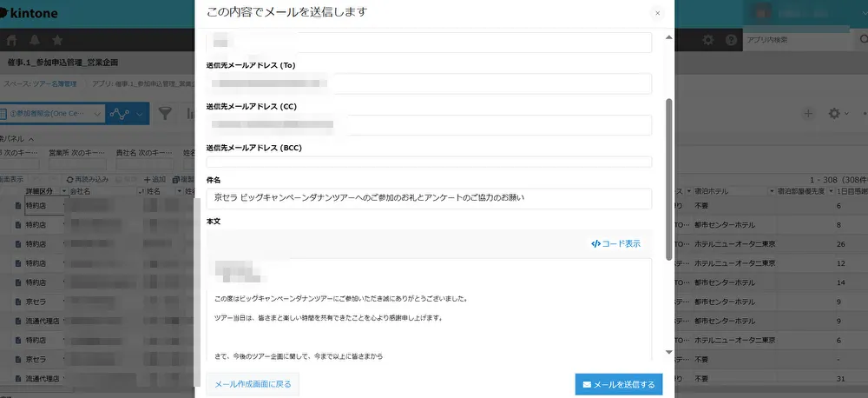Expand the ①参加者照会 view dropdown
Viewport: 868px width, 398px height.
(x=97, y=114)
